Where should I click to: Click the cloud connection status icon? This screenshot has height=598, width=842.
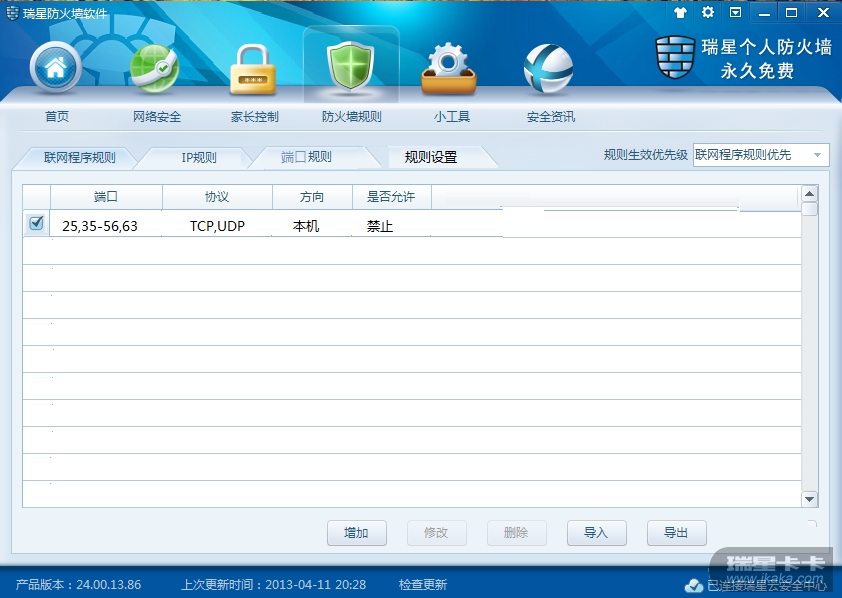coord(694,585)
